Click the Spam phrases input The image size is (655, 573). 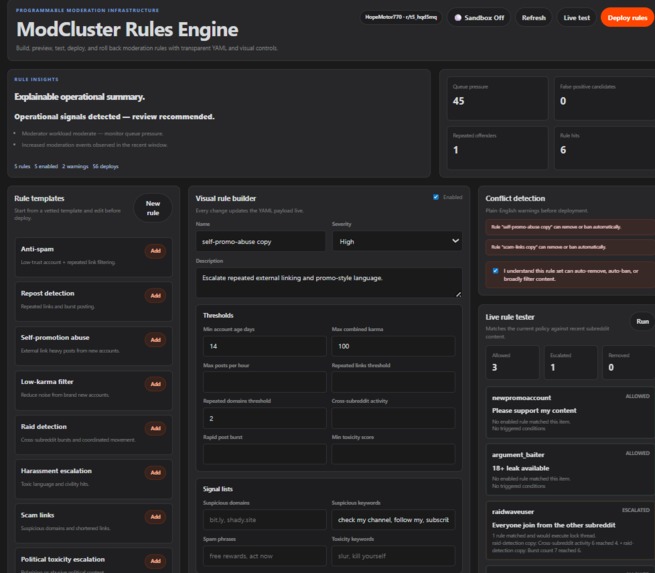coord(265,556)
